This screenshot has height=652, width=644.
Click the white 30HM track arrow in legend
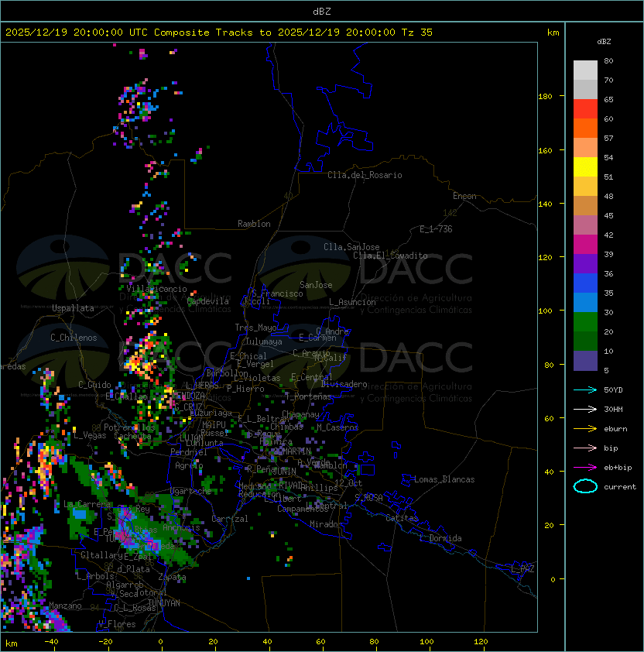(585, 409)
